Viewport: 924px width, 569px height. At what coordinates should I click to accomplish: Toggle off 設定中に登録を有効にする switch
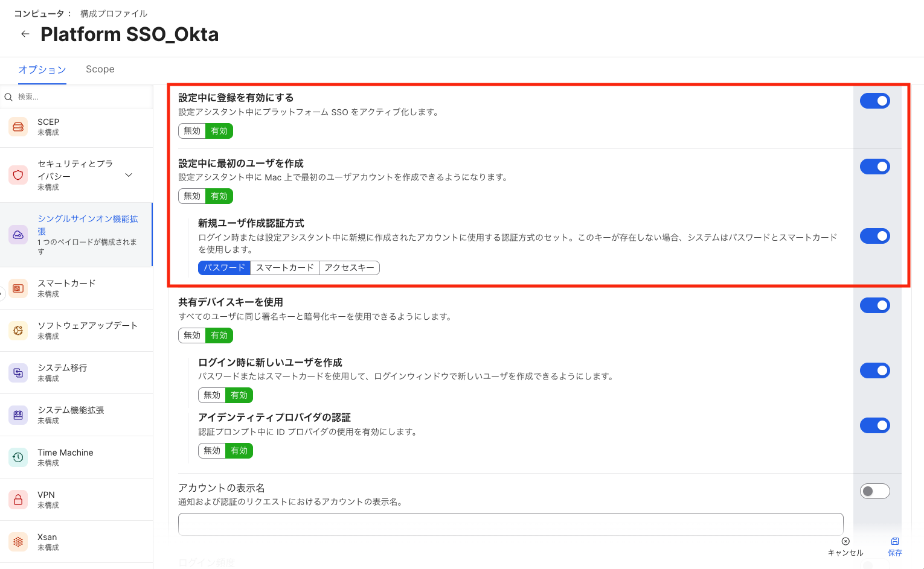pos(874,101)
